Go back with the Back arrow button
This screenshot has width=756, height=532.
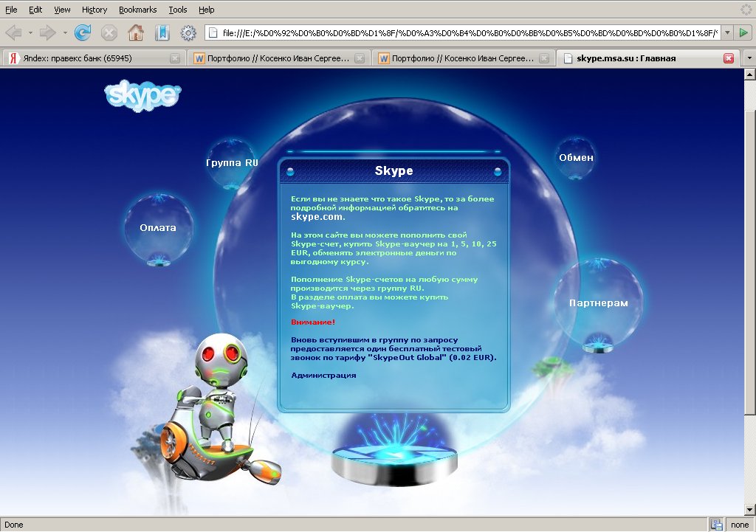pyautogui.click(x=13, y=32)
